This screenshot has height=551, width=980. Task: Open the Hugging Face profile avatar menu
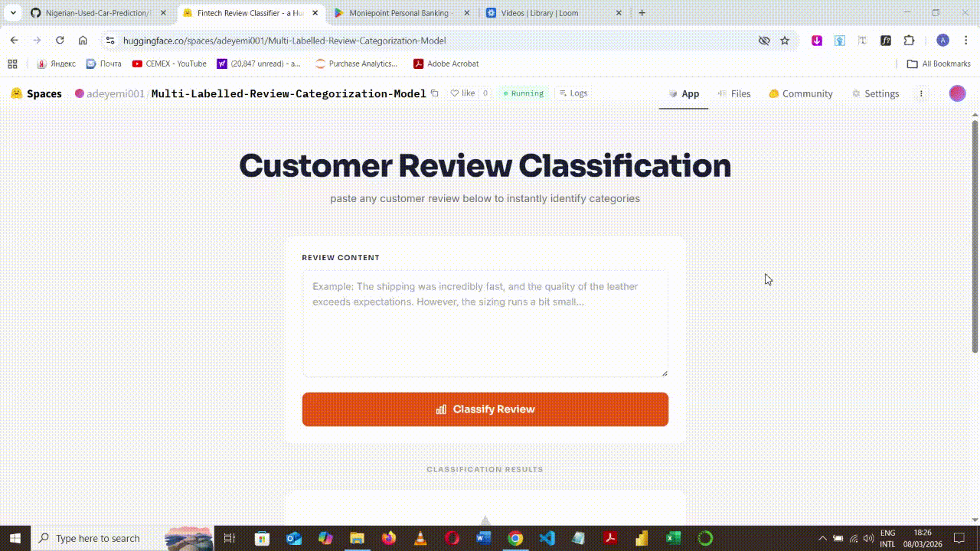coord(957,93)
